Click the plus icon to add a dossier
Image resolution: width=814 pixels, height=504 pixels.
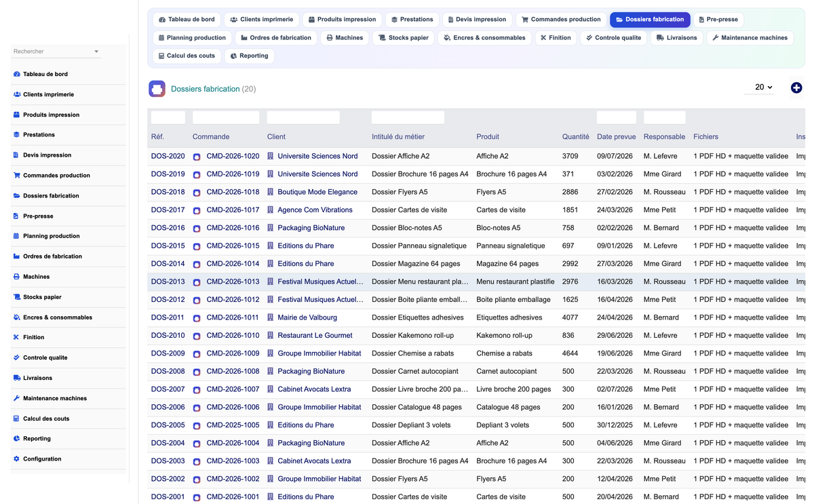(x=796, y=88)
